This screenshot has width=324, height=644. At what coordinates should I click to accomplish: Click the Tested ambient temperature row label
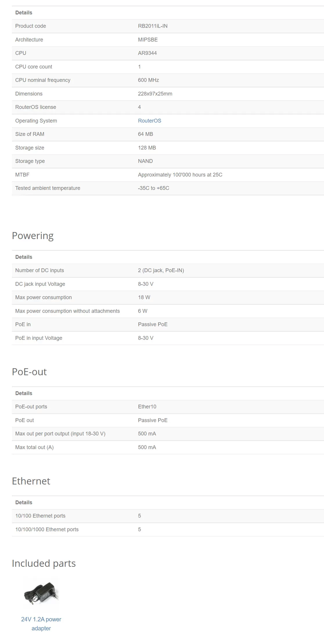coord(48,188)
